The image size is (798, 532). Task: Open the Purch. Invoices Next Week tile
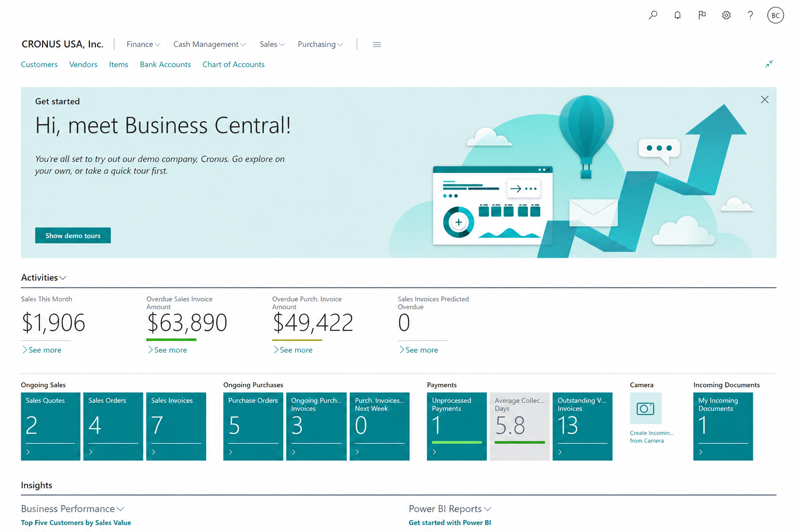(x=380, y=427)
